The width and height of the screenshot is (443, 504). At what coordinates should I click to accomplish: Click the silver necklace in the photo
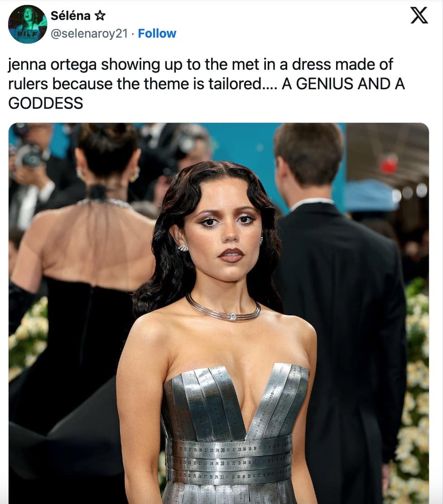click(224, 309)
